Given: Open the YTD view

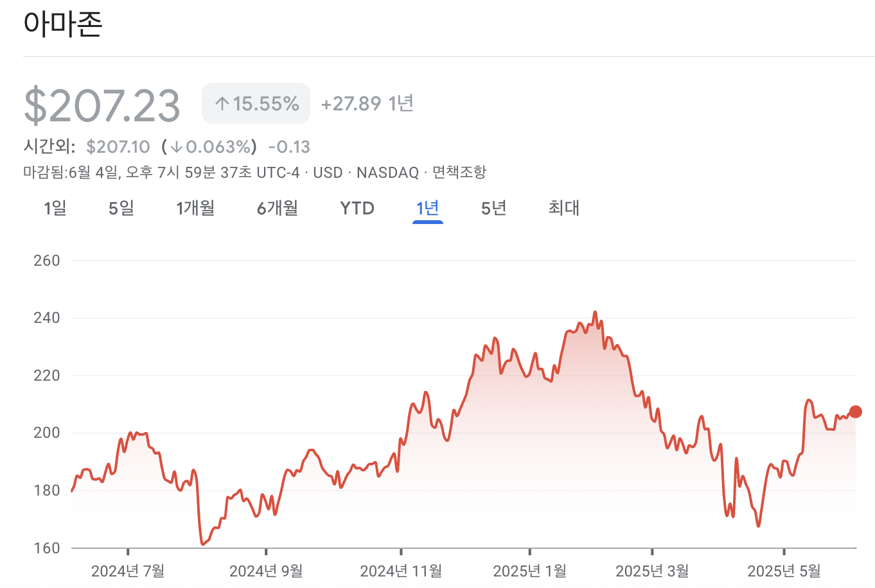Looking at the screenshot, I should pos(357,208).
